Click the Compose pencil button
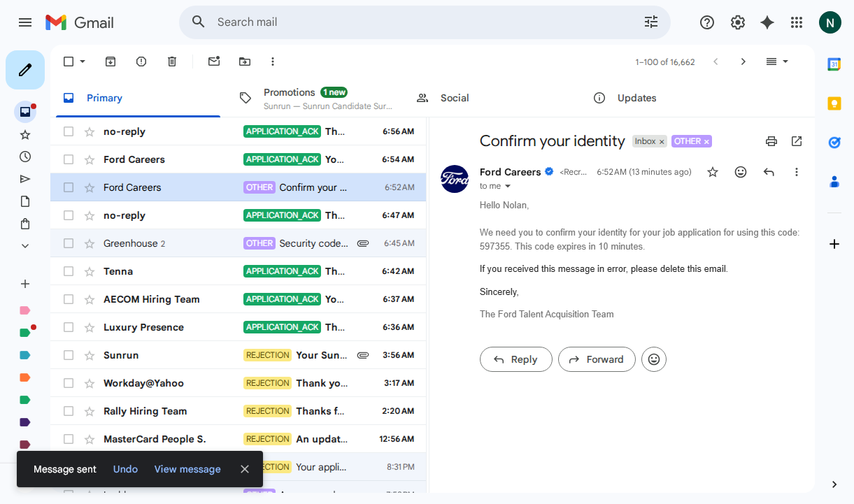Screen dimensions: 854x504 (x=25, y=70)
